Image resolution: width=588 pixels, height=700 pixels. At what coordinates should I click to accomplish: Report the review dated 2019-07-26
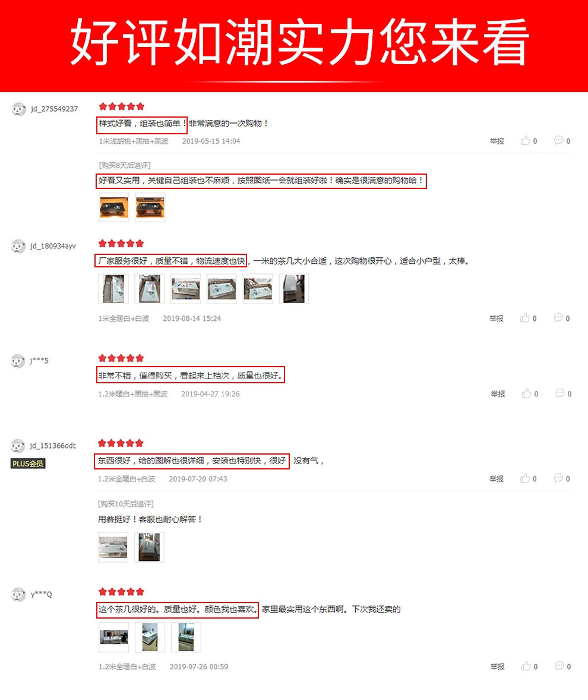point(498,667)
